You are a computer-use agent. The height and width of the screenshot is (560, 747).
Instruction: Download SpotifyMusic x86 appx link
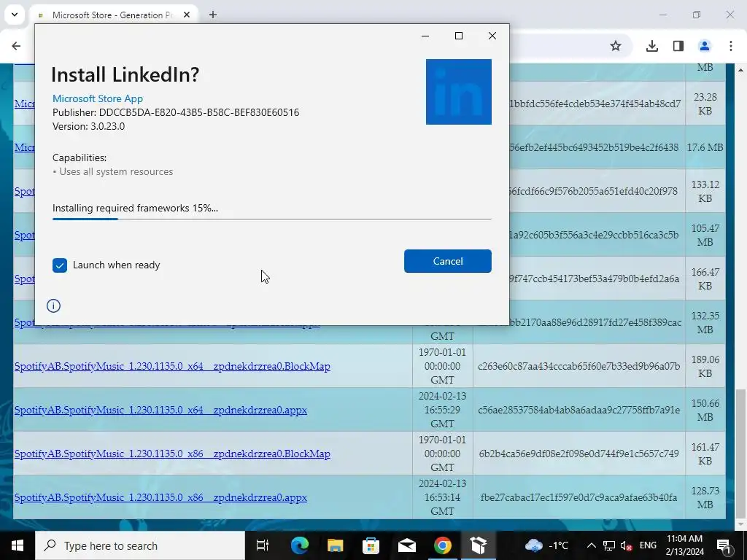(160, 497)
